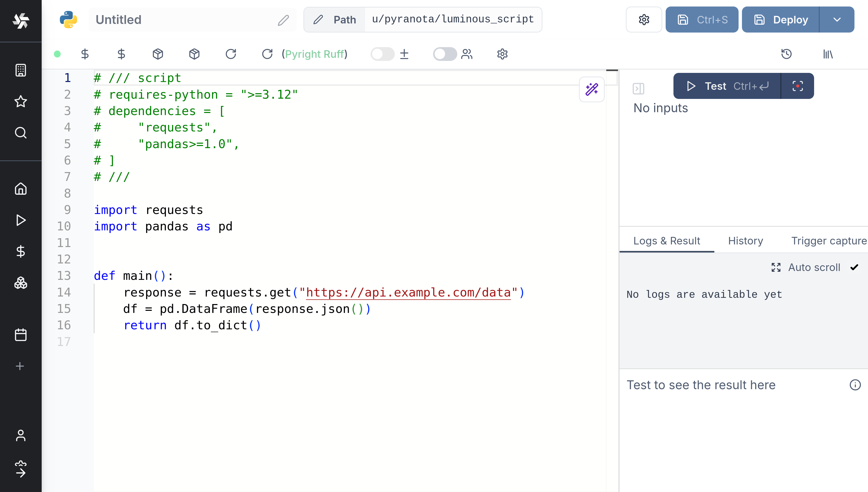Switch to the History tab
868x492 pixels.
coord(745,241)
